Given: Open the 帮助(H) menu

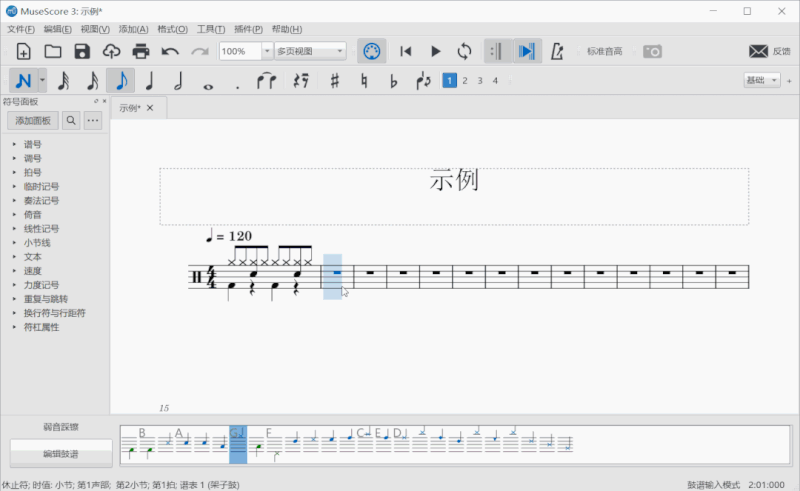Looking at the screenshot, I should click(287, 29).
